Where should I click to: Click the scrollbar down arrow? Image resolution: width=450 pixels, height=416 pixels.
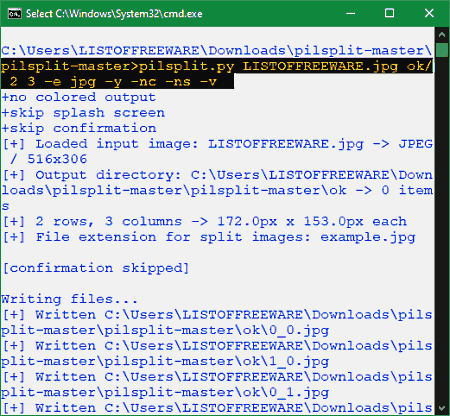tap(442, 408)
